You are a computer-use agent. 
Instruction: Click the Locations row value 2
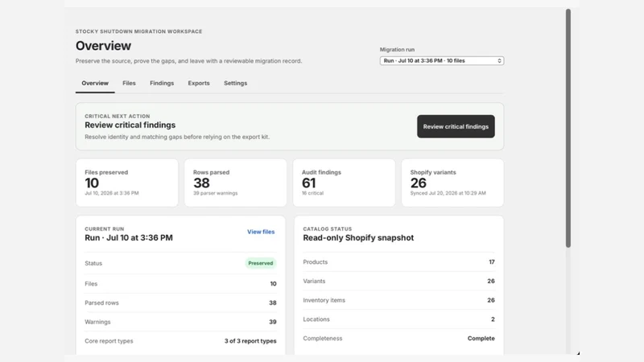click(x=493, y=319)
